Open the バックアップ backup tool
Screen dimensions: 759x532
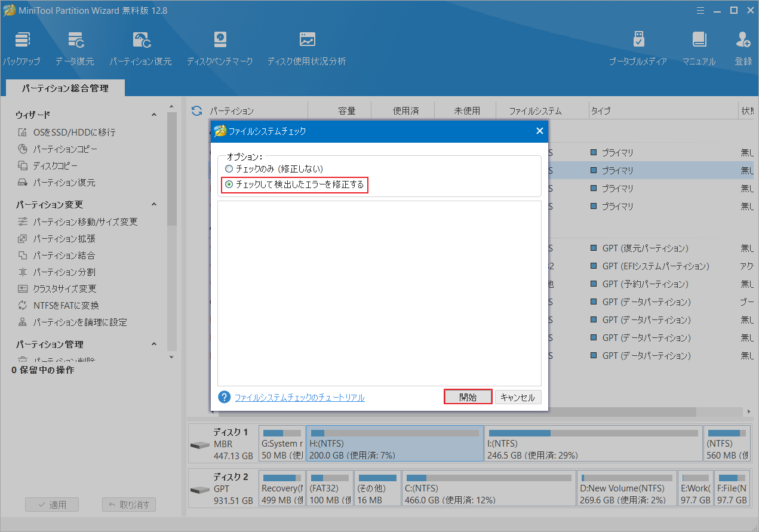(21, 48)
